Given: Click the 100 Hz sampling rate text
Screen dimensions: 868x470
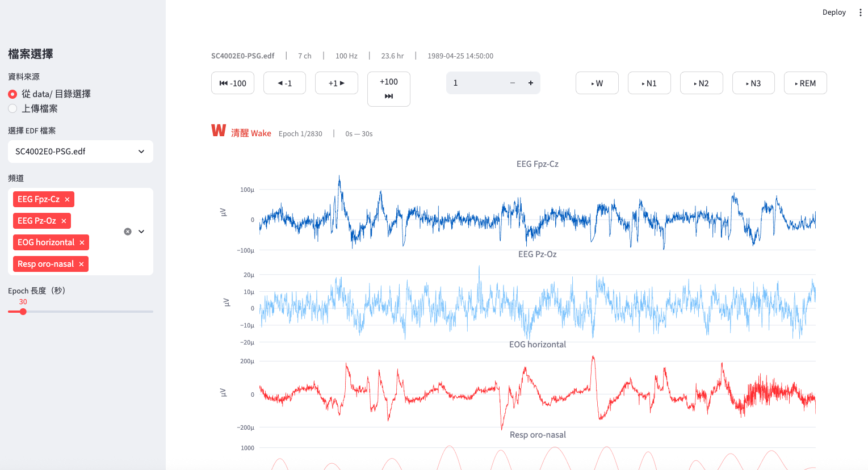Looking at the screenshot, I should pyautogui.click(x=346, y=56).
